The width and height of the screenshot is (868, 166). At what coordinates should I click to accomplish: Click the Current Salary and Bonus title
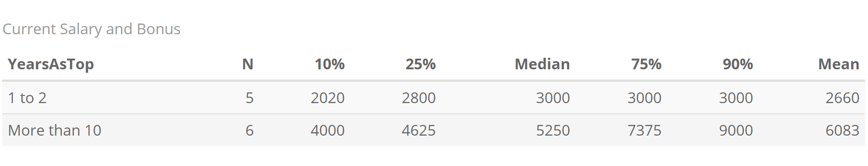tap(92, 29)
